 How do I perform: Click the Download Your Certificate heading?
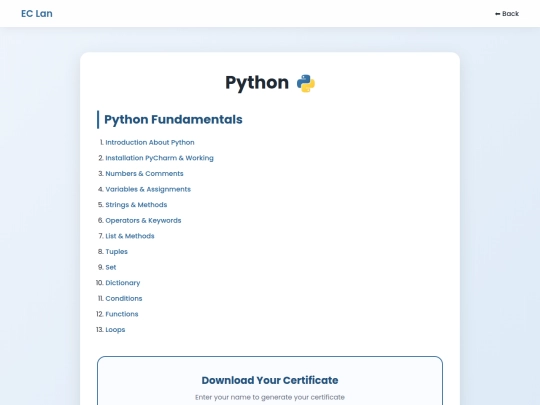coord(270,380)
